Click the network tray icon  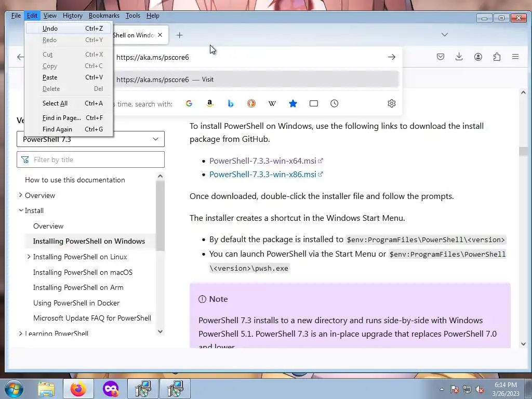[467, 390]
